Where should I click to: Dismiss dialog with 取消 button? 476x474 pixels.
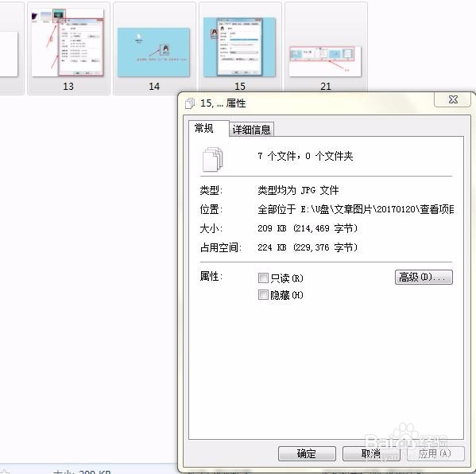click(x=371, y=453)
